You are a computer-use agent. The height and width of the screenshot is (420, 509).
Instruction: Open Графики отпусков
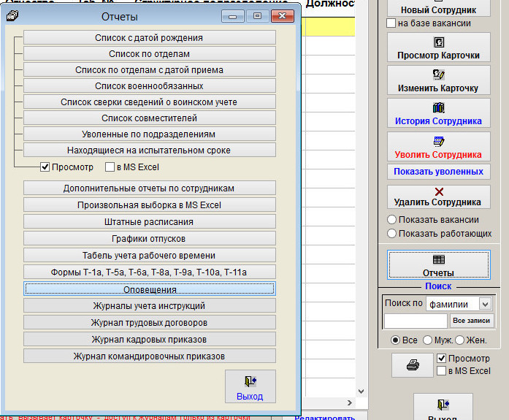(150, 239)
